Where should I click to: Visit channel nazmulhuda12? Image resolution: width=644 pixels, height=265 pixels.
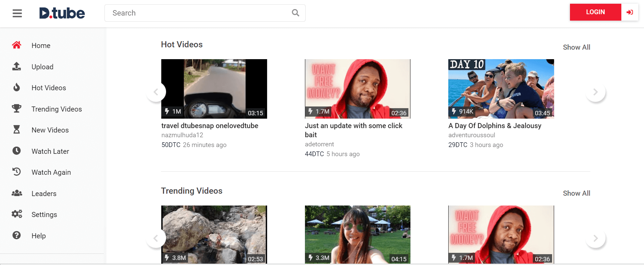pos(182,135)
